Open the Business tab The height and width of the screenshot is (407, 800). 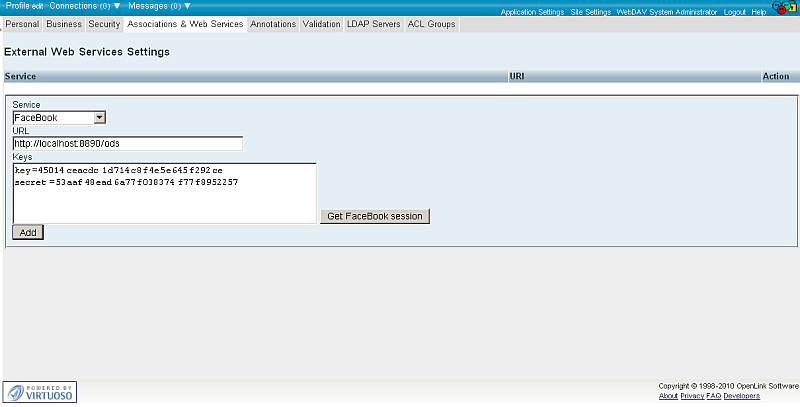tap(64, 24)
